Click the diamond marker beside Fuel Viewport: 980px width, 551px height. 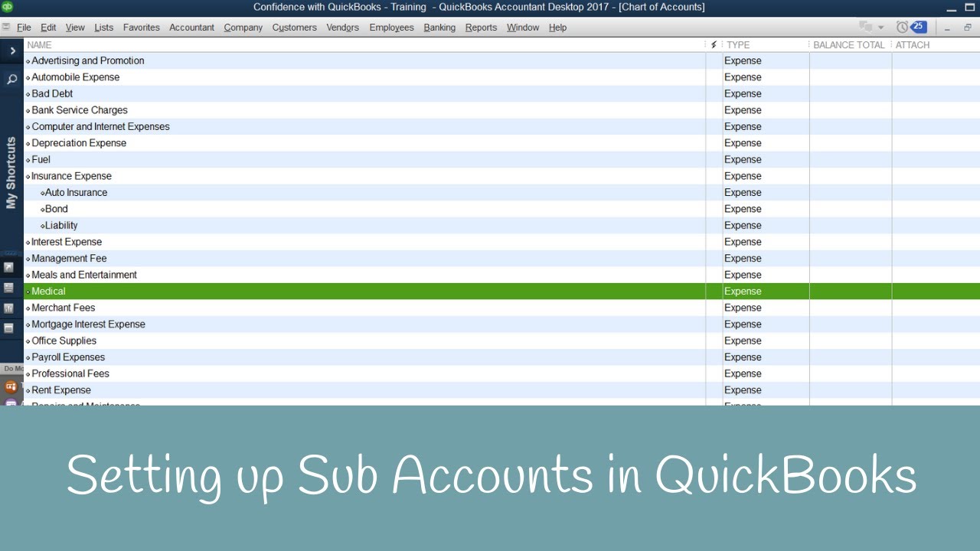coord(28,160)
